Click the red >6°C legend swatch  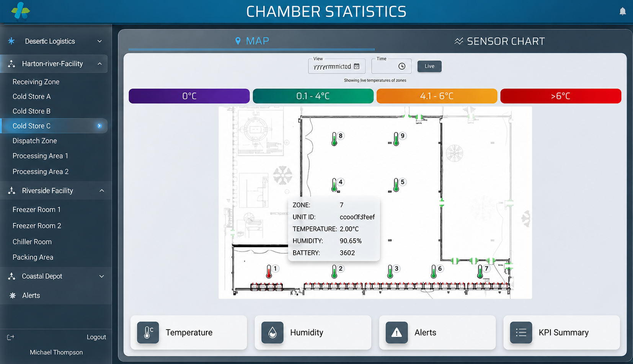(561, 96)
